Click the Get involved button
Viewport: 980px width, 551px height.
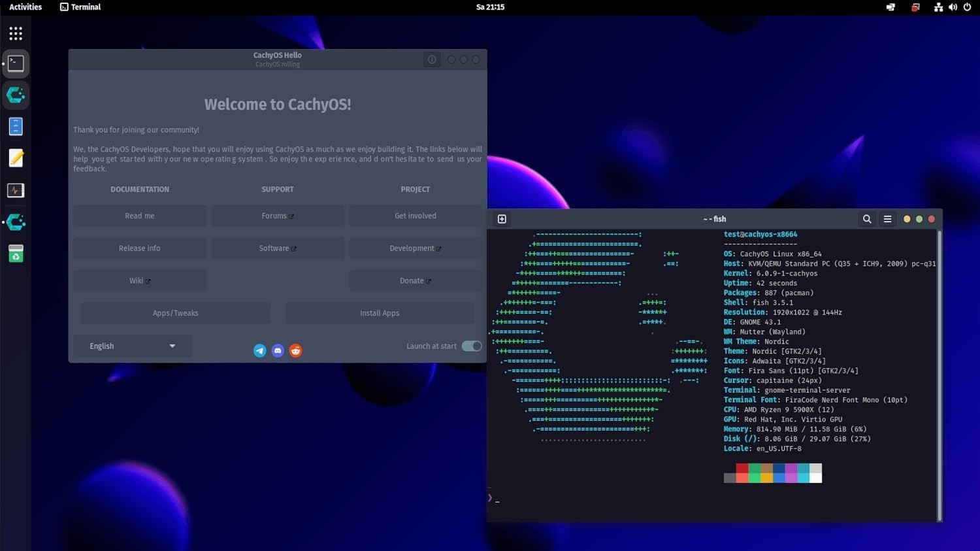416,216
